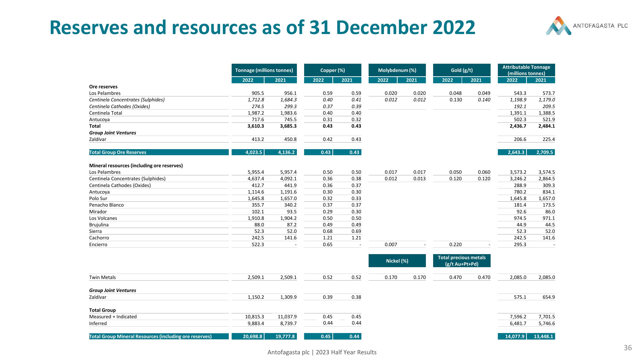Click Twin Metals attributable tonnage 2,085.0 for 2022
Screen dimensions: 644x362
[x=518, y=277]
